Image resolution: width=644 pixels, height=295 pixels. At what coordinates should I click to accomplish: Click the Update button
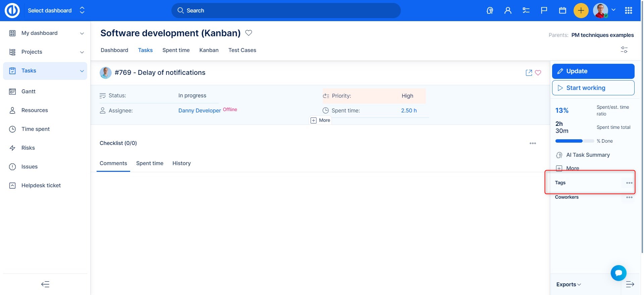[593, 71]
